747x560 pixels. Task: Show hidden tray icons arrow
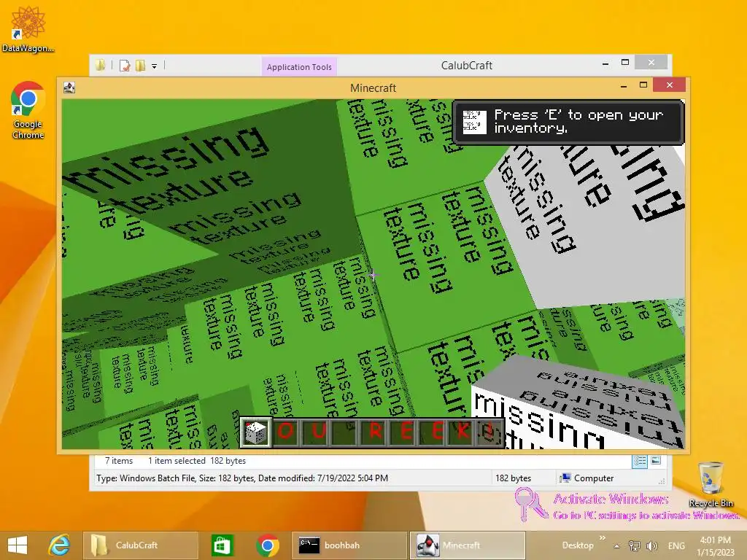pyautogui.click(x=616, y=546)
